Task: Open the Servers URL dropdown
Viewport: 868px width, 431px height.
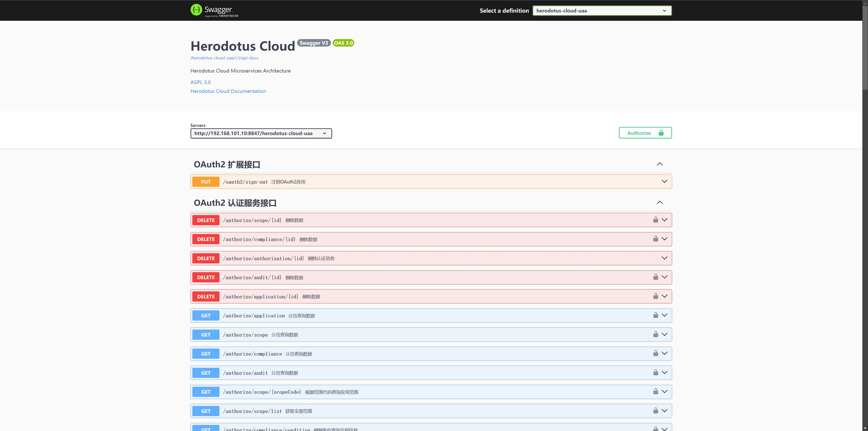Action: (261, 133)
